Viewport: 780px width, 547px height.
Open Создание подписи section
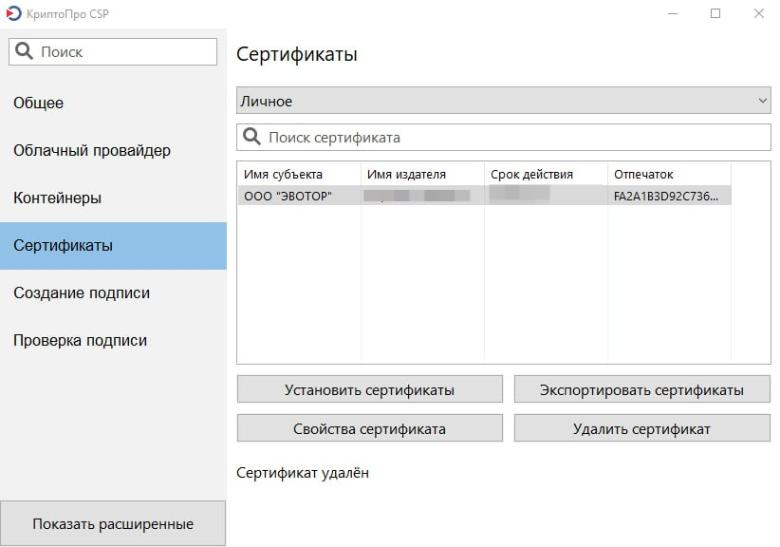coord(113,293)
